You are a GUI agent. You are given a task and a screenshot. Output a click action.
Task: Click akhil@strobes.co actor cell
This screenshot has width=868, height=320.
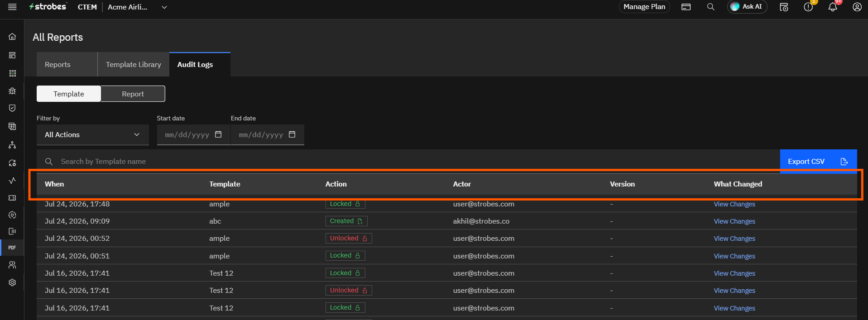(481, 221)
